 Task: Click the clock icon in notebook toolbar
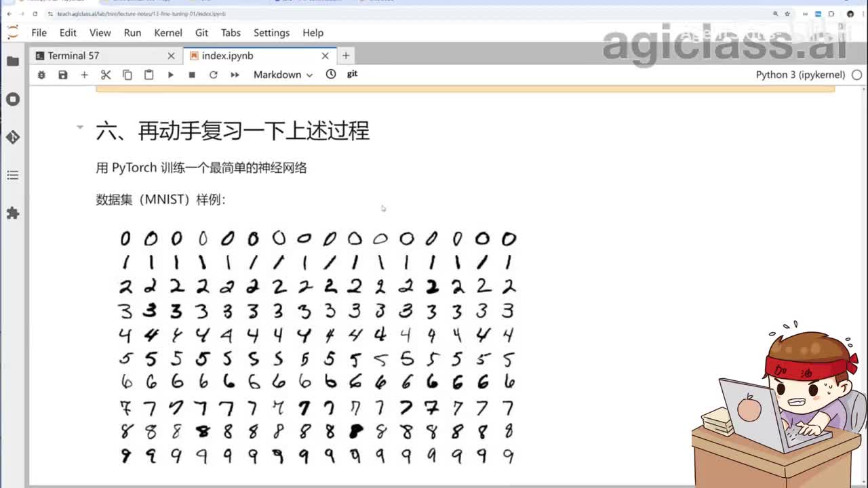[x=331, y=74]
